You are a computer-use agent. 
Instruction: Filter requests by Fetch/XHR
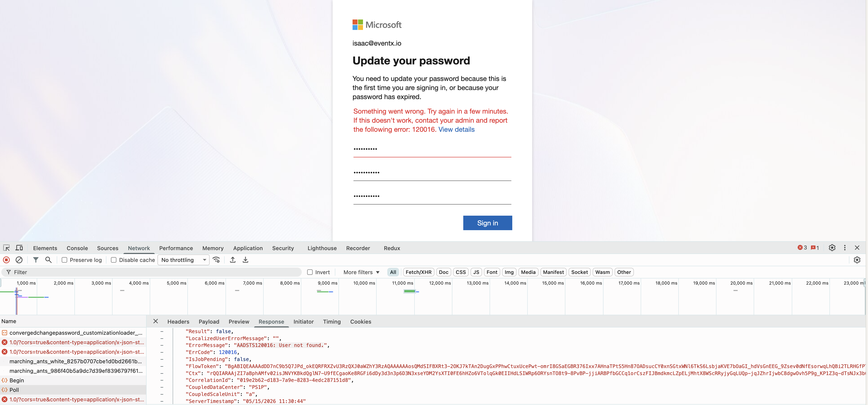[x=419, y=272]
